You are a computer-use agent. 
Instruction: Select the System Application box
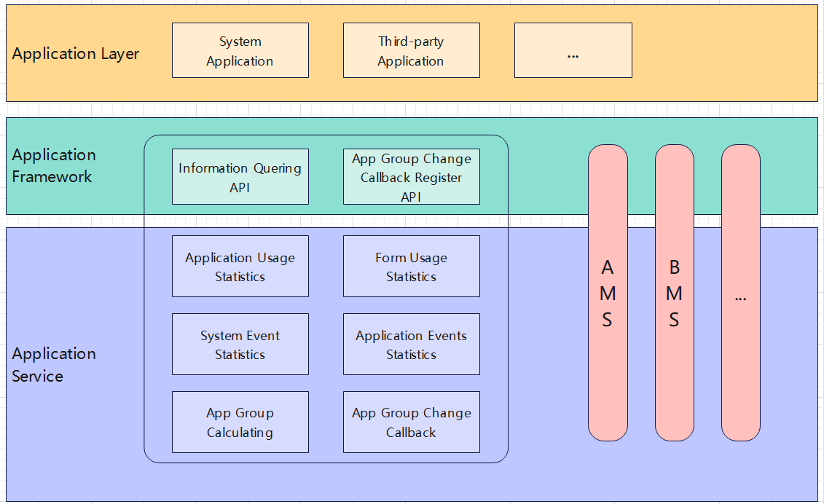[x=240, y=50]
